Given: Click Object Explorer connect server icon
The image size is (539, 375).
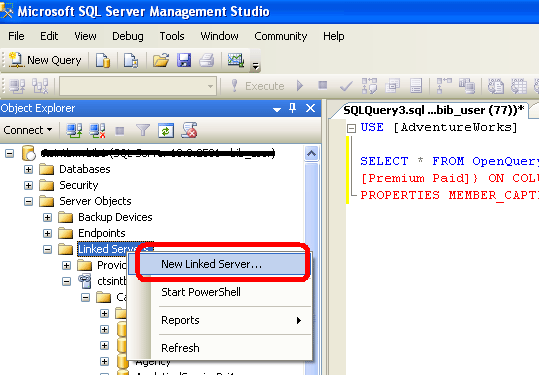Looking at the screenshot, I should pos(74,131).
